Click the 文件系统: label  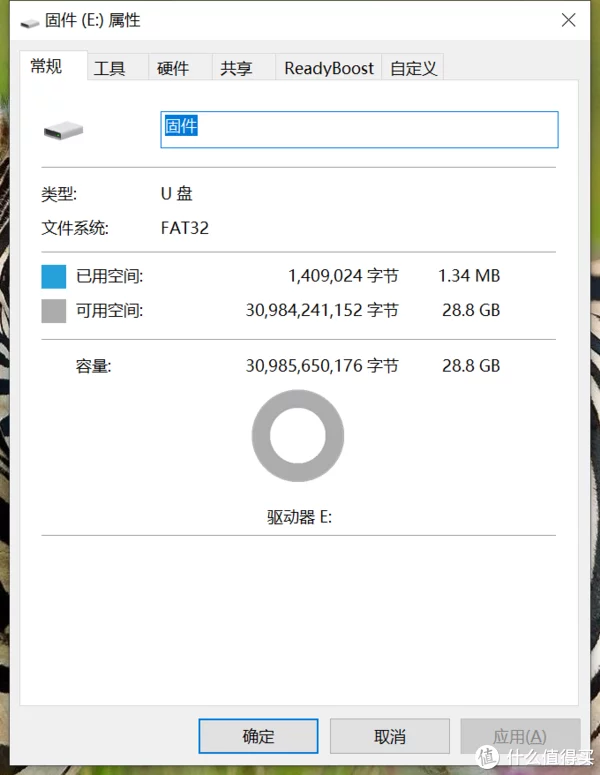coord(75,228)
